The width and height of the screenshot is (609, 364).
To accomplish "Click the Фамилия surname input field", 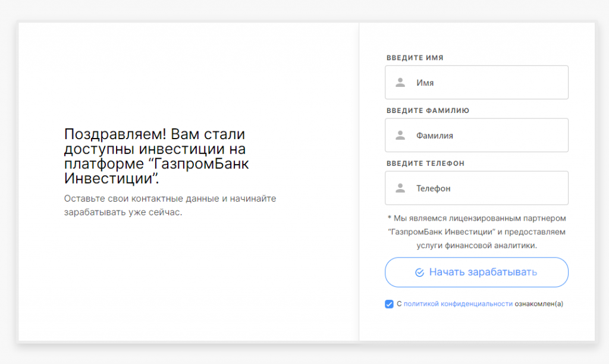I will coord(476,135).
